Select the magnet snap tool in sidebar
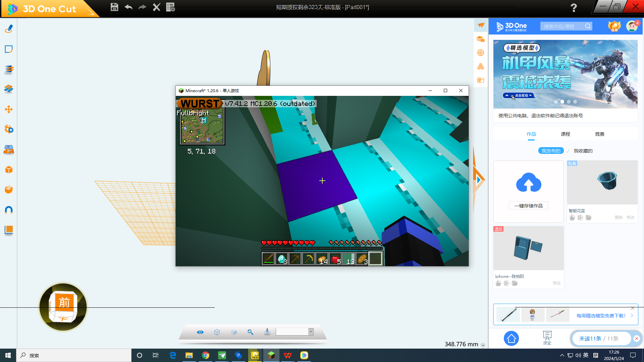The image size is (644, 362). (9, 210)
